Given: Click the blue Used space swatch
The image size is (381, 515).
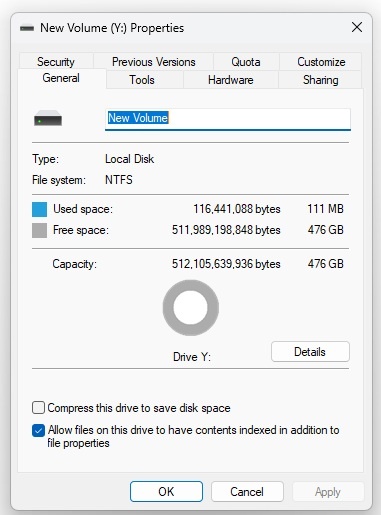Looking at the screenshot, I should [x=39, y=209].
